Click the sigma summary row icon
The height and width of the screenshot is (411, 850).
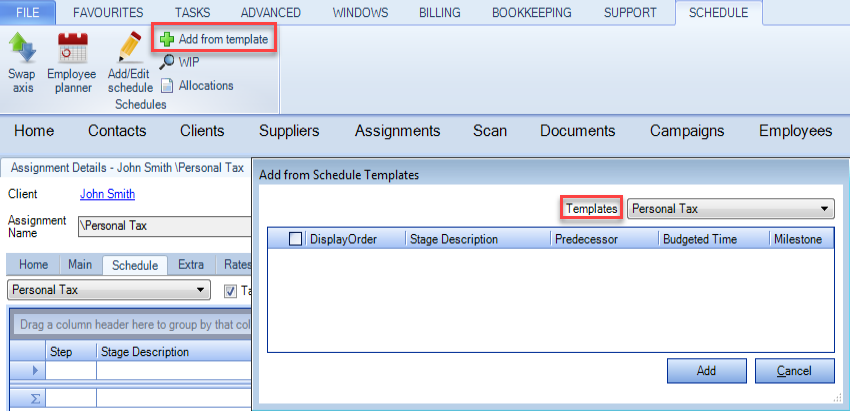[x=35, y=399]
